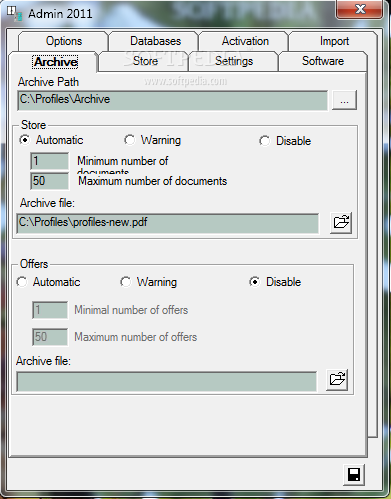Image resolution: width=391 pixels, height=499 pixels.
Task: Click 'Minimal number of offers' label
Action: (131, 310)
